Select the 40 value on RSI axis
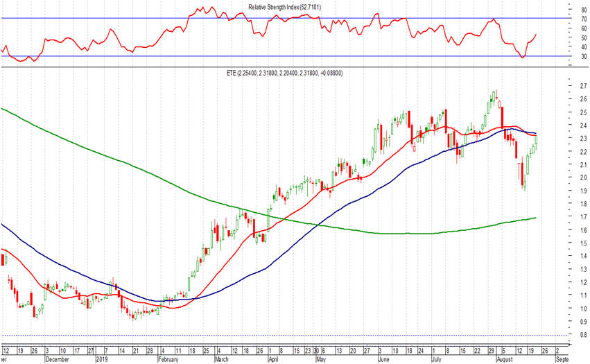 584,47
